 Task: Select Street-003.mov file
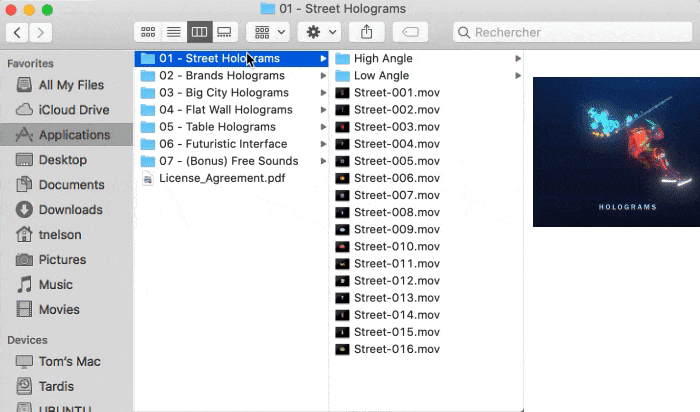tap(426, 127)
